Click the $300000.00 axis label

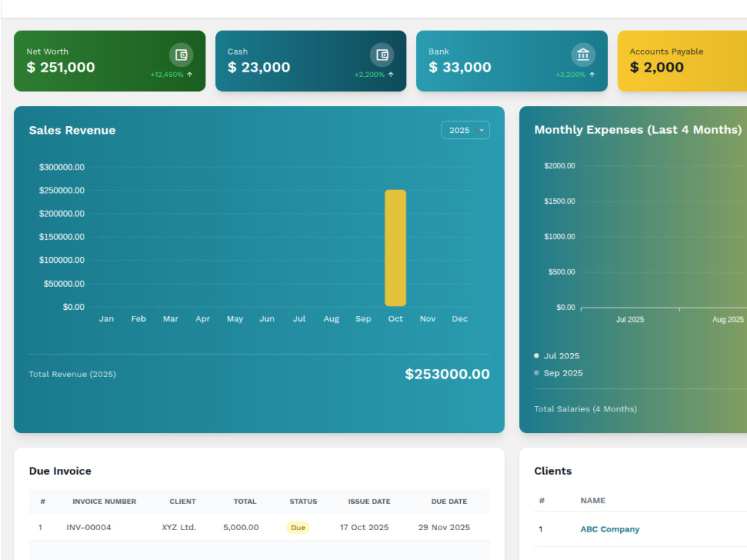point(61,167)
